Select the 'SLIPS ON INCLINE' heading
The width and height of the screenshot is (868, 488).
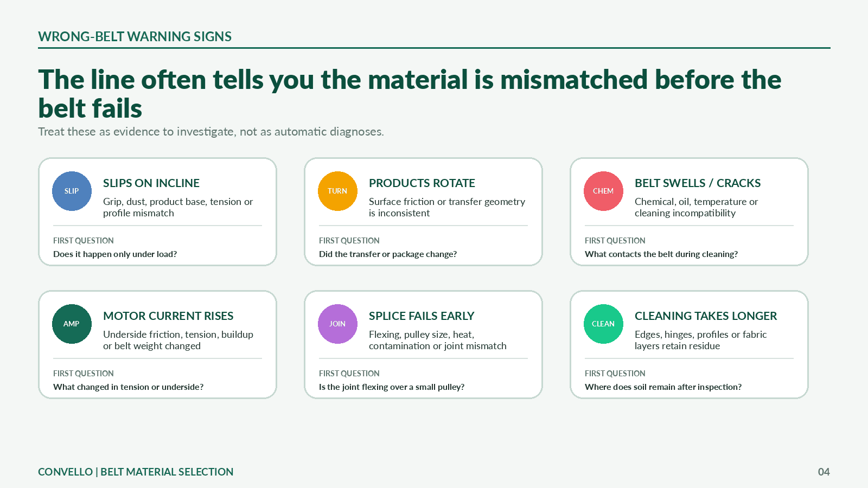click(x=151, y=183)
